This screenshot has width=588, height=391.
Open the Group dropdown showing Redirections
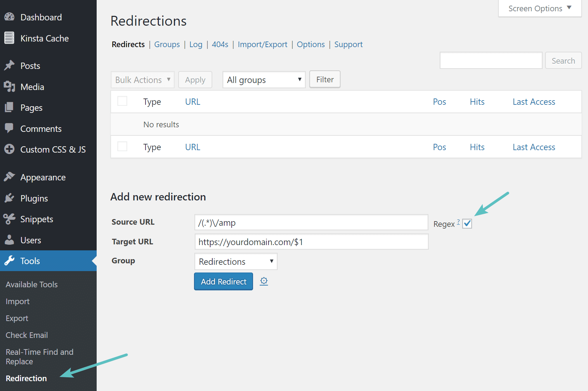235,261
